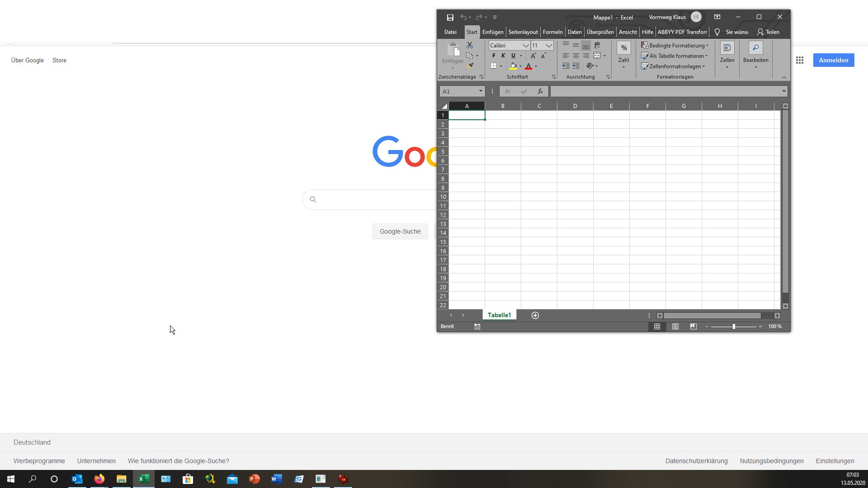Viewport: 868px width, 488px height.
Task: Click the Cut scissors icon
Action: coord(470,45)
